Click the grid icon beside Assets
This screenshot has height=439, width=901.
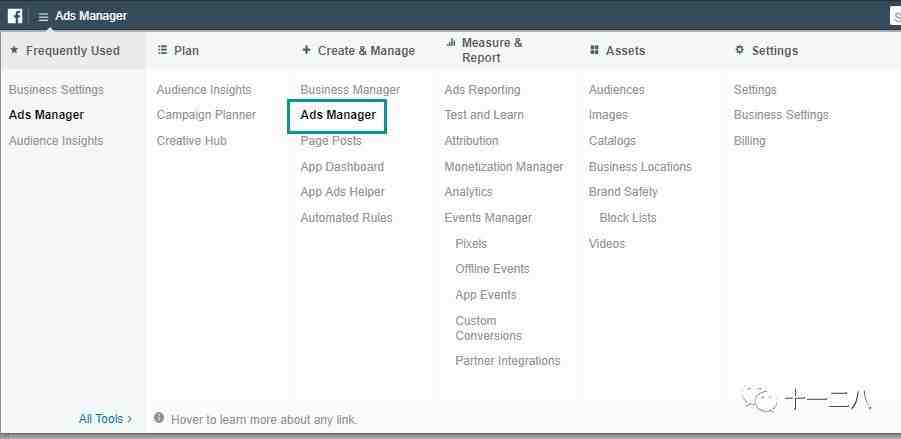click(x=594, y=50)
